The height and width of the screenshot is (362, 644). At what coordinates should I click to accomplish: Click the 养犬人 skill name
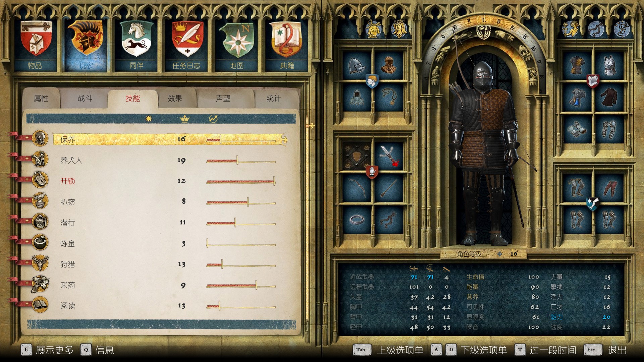click(x=71, y=160)
